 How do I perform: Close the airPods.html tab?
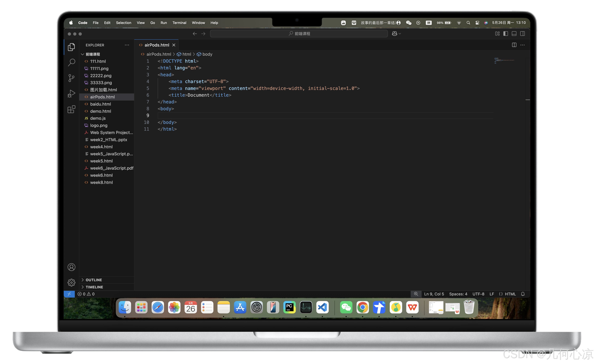point(174,45)
